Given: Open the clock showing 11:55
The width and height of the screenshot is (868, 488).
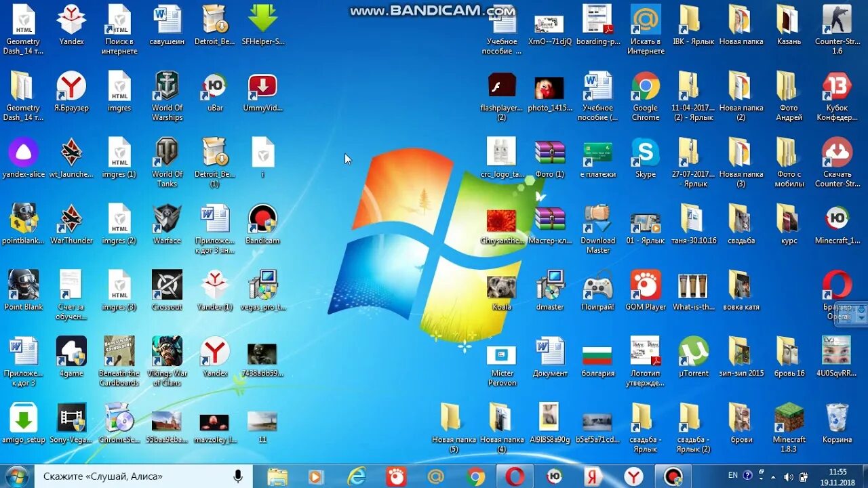Looking at the screenshot, I should [x=837, y=476].
